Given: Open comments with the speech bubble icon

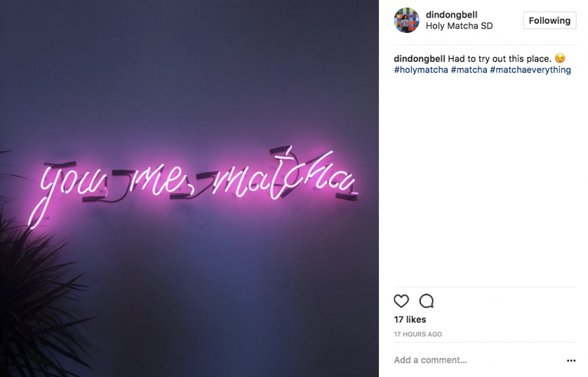Looking at the screenshot, I should [426, 301].
